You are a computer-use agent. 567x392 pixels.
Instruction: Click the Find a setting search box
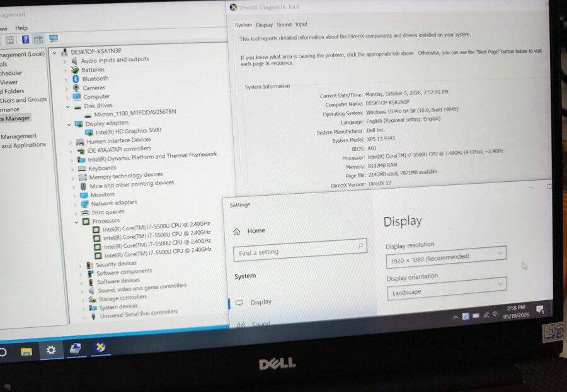300,250
